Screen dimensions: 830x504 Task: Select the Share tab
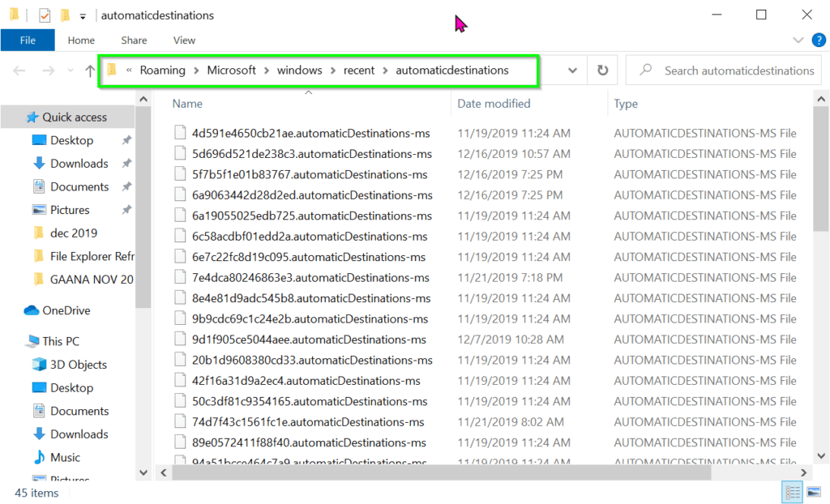point(133,40)
